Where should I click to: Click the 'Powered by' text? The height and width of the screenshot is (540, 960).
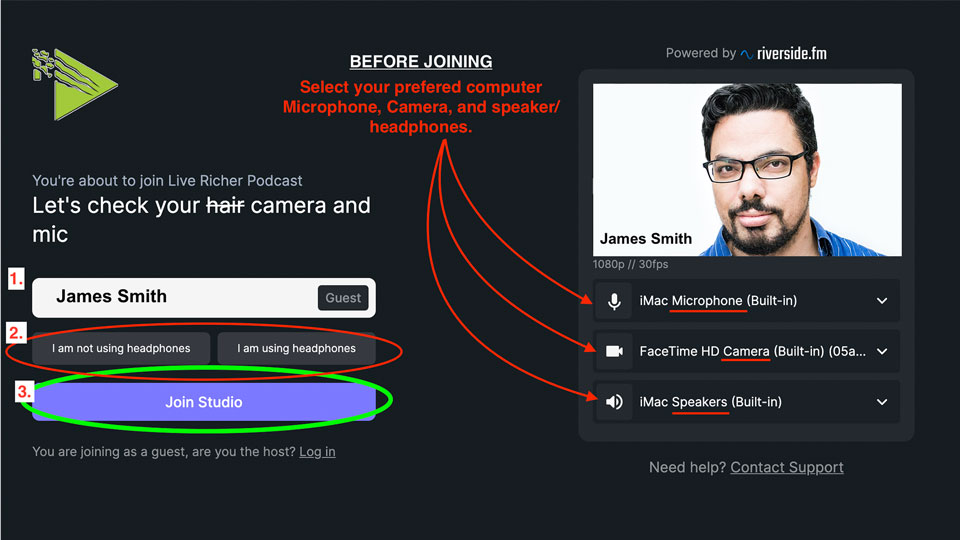click(x=700, y=53)
